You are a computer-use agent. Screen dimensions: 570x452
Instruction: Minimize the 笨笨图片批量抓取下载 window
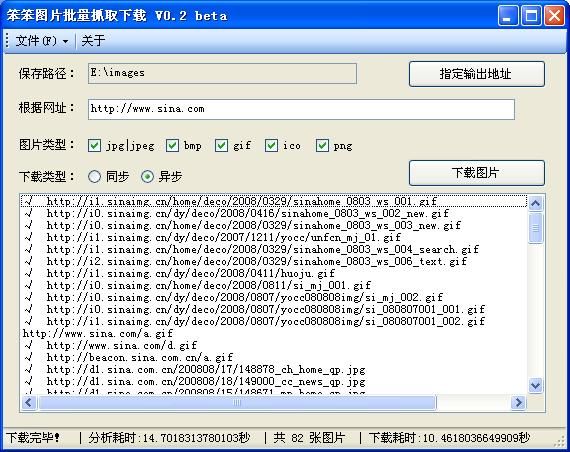point(508,16)
